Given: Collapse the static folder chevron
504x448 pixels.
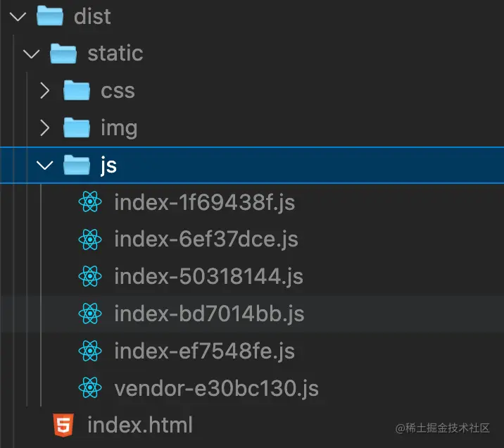Looking at the screenshot, I should [x=32, y=54].
